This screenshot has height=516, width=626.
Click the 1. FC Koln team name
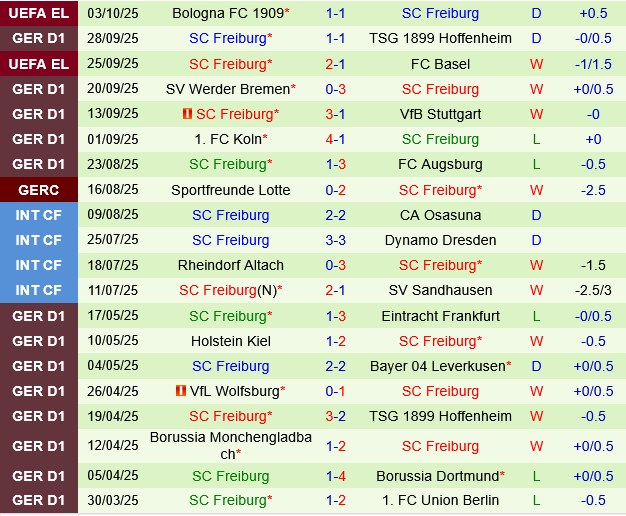[x=227, y=139]
